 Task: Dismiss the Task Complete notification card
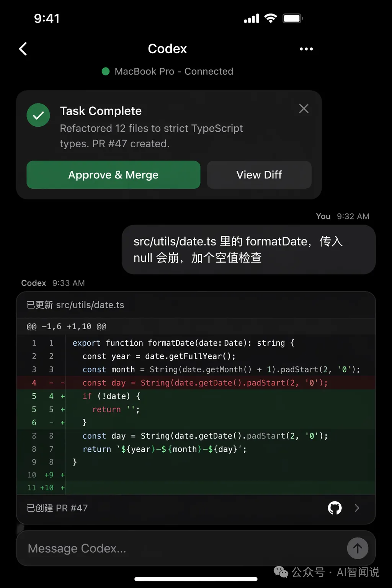(x=304, y=109)
